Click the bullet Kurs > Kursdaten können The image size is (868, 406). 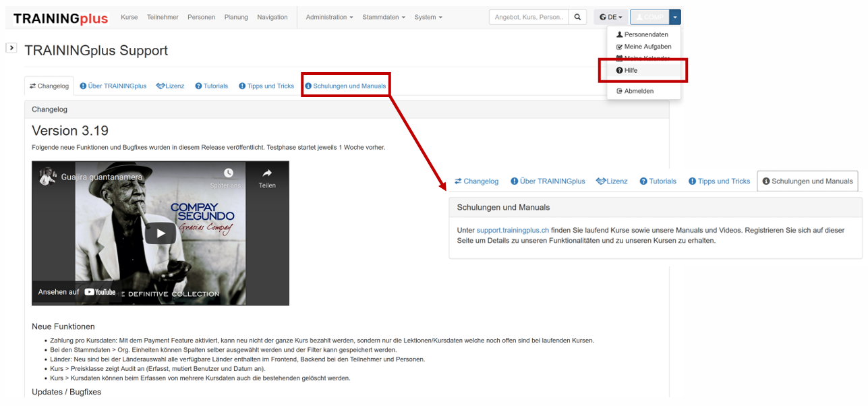tap(200, 378)
